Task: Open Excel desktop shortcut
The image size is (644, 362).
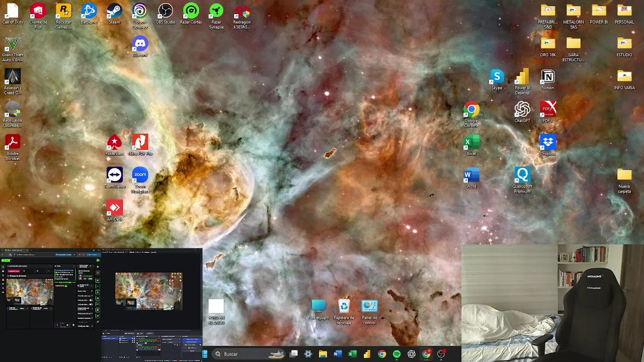Action: tap(471, 146)
